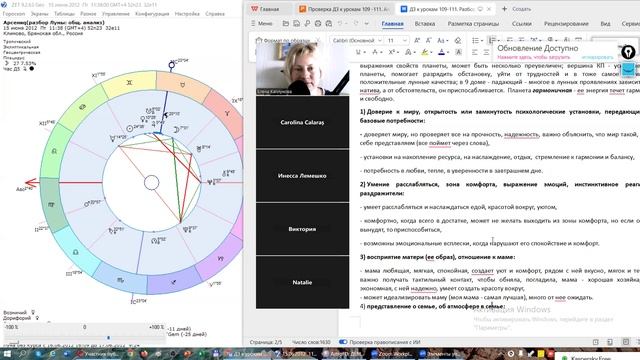Switch to Проверка ДЗ к урокам presentation tab
The image size is (640, 360).
point(344,9)
